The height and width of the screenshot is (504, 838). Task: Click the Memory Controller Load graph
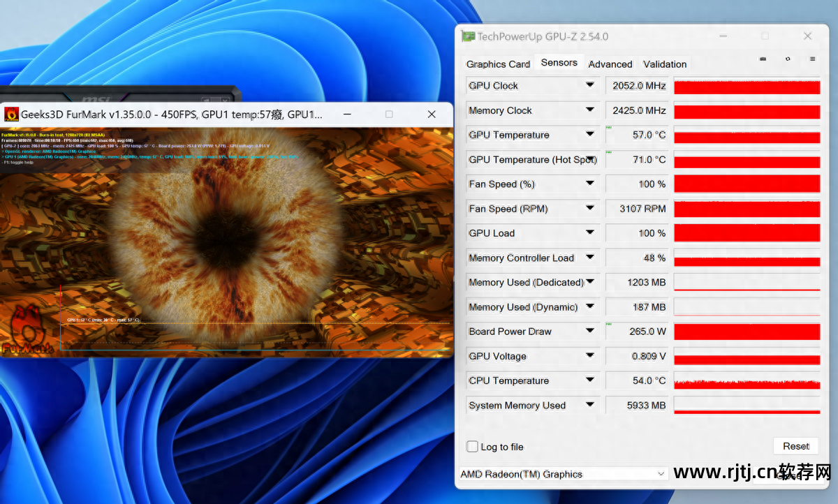(747, 258)
